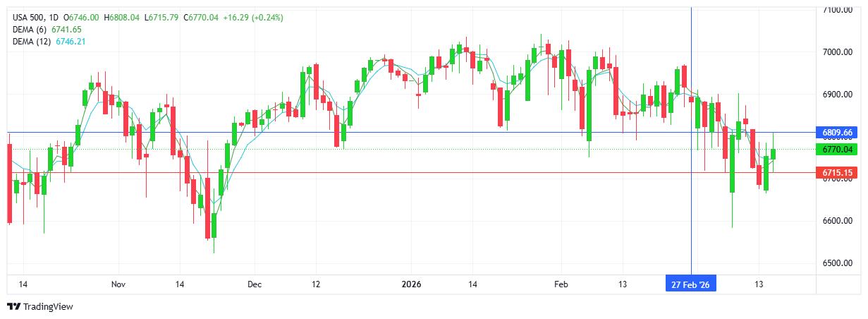
Task: Open the TradingView text link
Action: (x=48, y=307)
